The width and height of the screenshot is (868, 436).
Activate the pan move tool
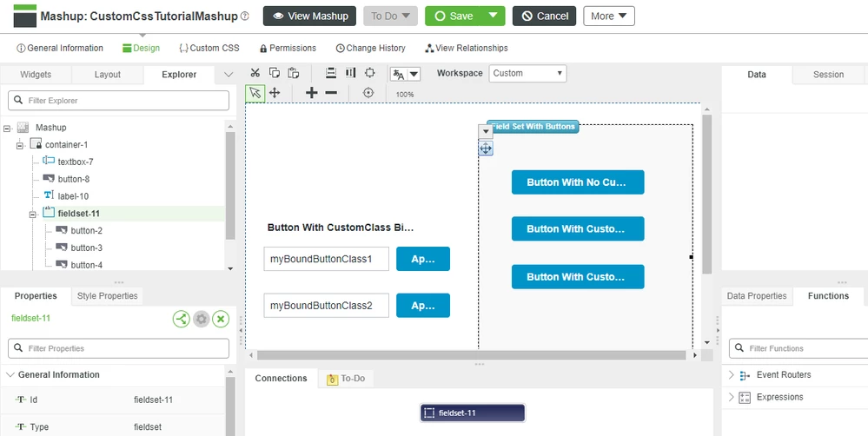275,93
